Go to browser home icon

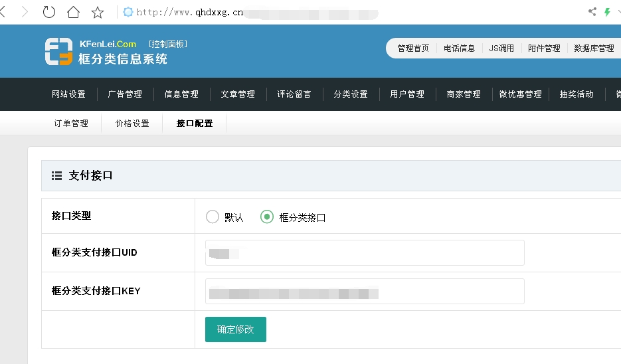73,12
